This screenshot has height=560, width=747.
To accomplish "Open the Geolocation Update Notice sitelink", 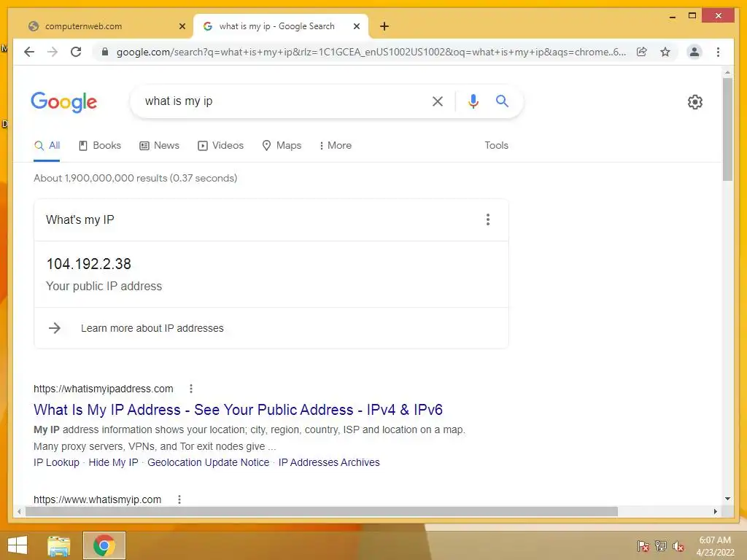I will (208, 462).
